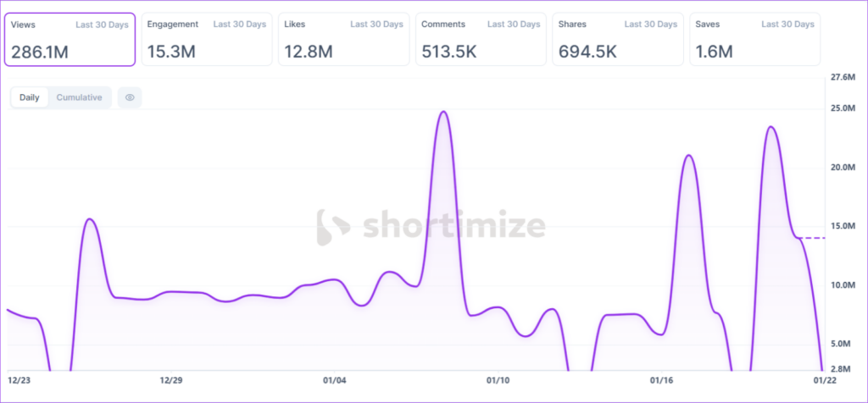Toggle the eye visibility icon
The height and width of the screenshot is (403, 868).
coord(130,97)
